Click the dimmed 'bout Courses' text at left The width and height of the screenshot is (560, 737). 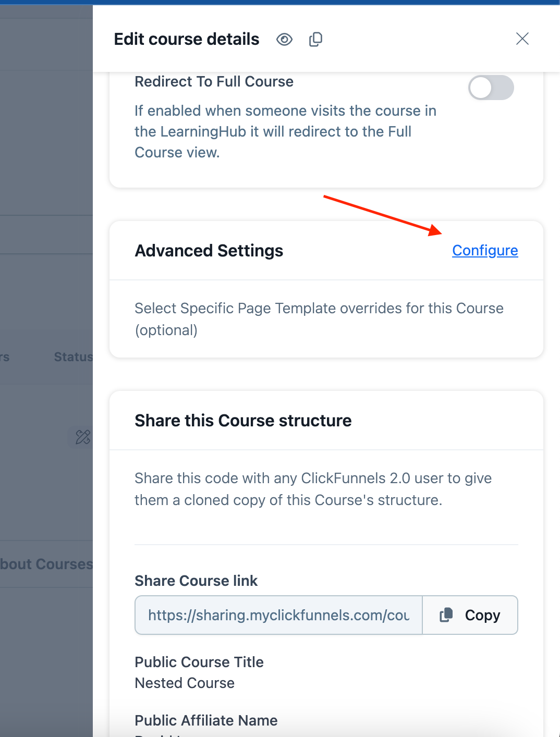(46, 564)
